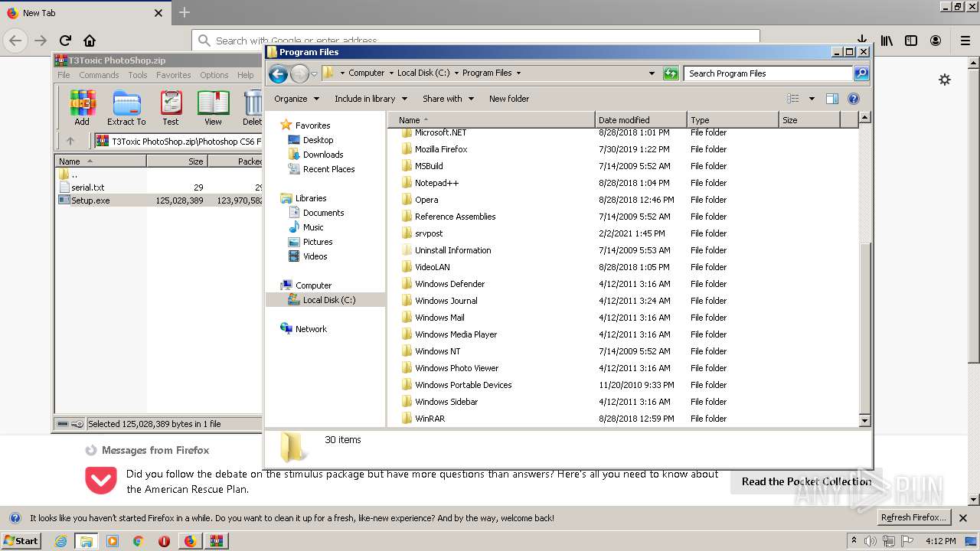Click scrollbar down arrow in Explorer
980x551 pixels.
tap(864, 420)
